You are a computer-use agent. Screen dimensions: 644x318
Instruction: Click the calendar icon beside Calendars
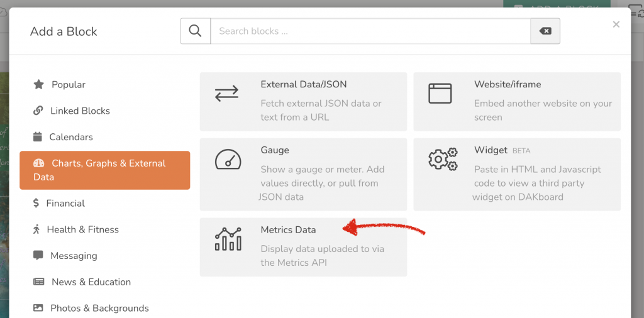coord(38,137)
